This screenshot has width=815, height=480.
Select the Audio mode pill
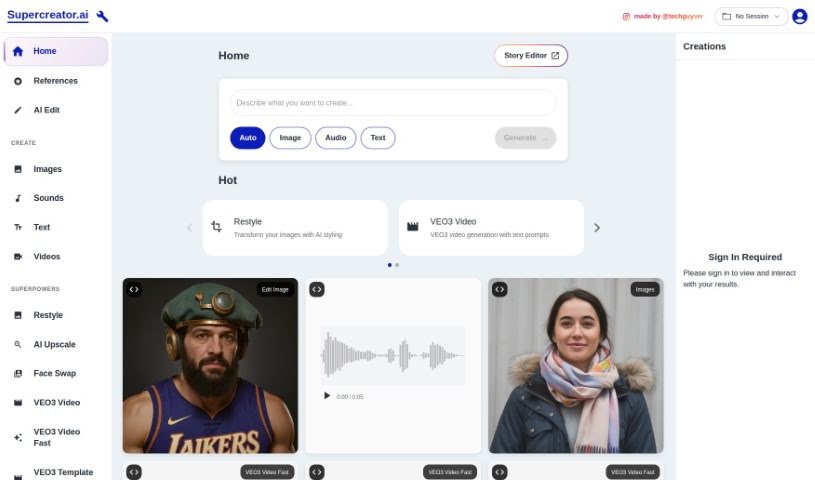[336, 138]
